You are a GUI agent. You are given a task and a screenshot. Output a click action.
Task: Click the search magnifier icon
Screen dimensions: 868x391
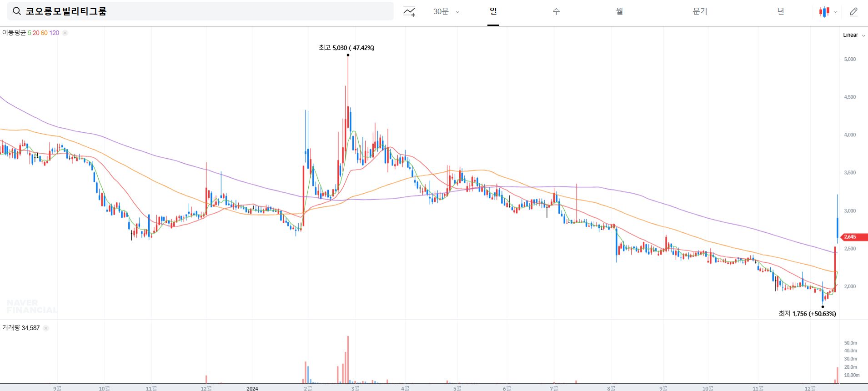click(17, 11)
